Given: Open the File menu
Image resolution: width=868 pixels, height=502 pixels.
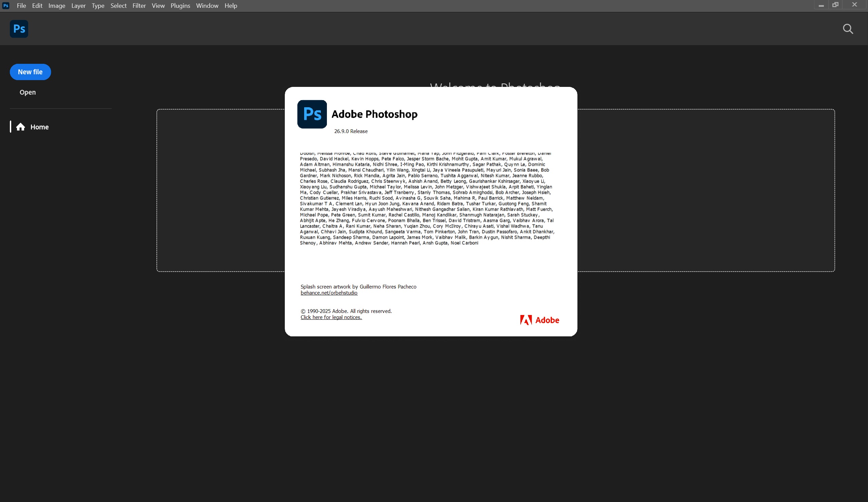Looking at the screenshot, I should 21,5.
